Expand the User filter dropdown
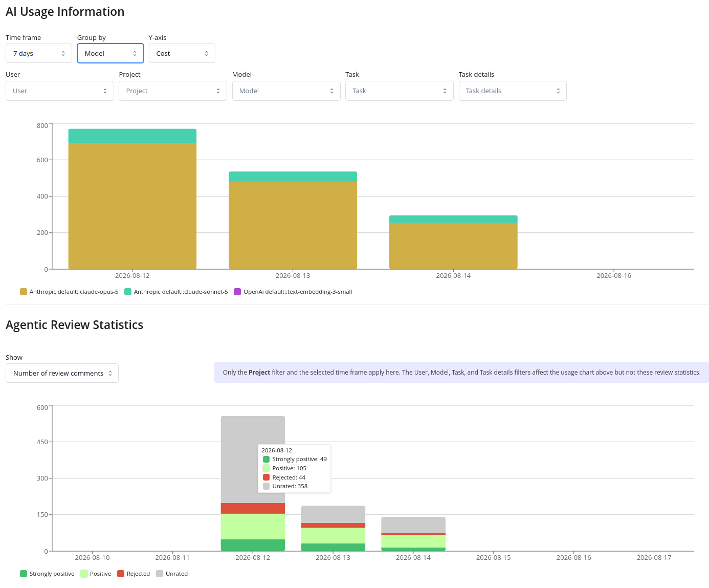Image resolution: width=709 pixels, height=588 pixels. 60,91
